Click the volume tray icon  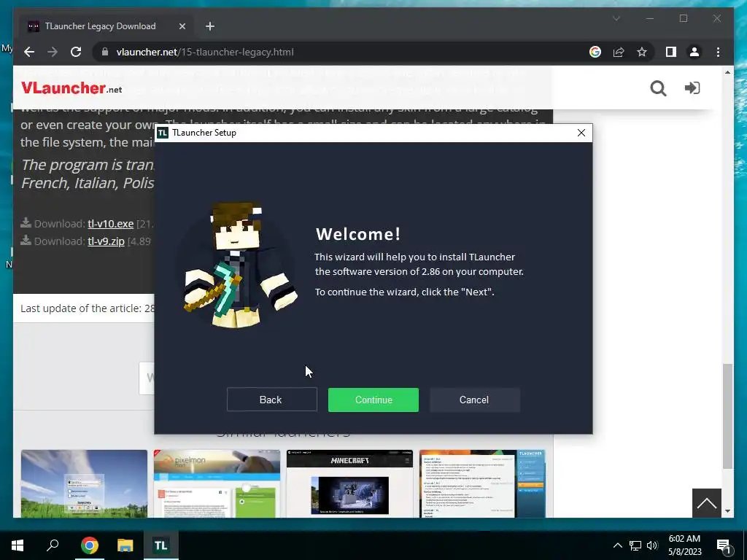tap(652, 545)
